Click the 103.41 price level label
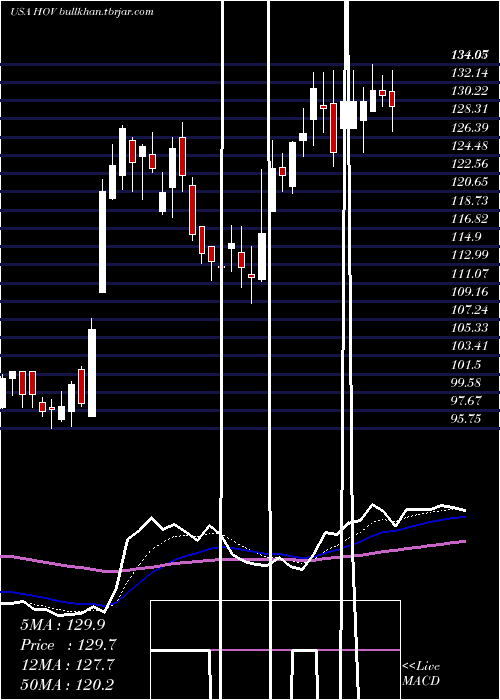 tap(470, 346)
